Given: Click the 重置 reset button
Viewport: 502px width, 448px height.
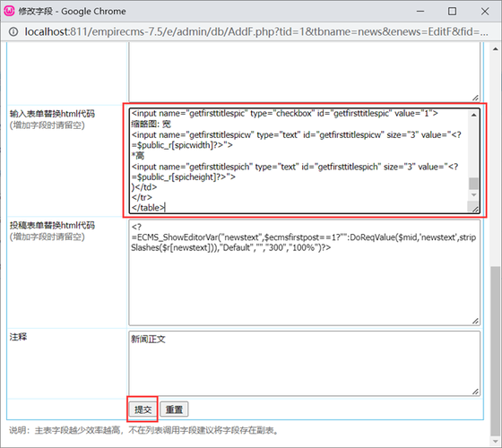Looking at the screenshot, I should click(x=174, y=409).
